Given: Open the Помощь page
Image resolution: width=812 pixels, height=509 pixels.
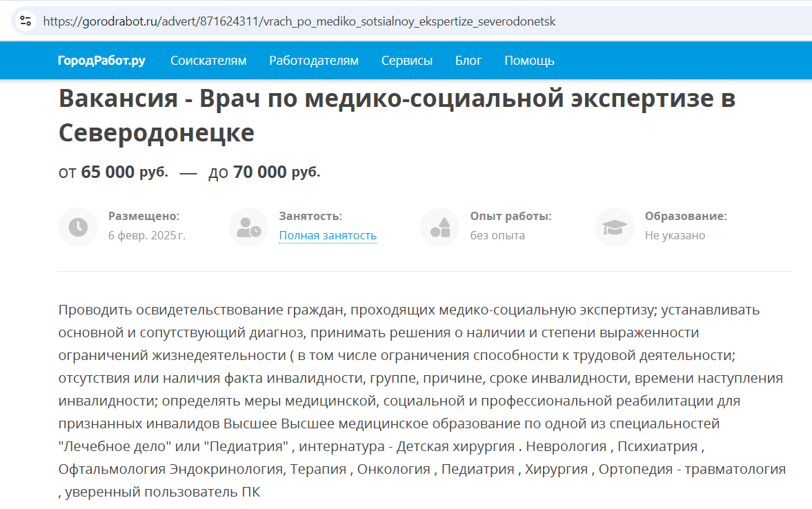Looking at the screenshot, I should click(529, 61).
